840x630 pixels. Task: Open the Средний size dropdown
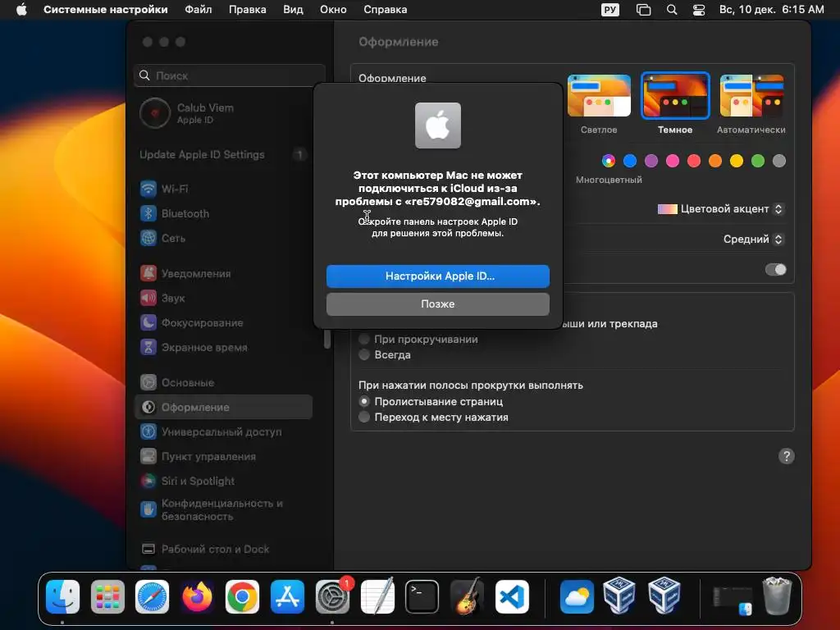point(753,239)
